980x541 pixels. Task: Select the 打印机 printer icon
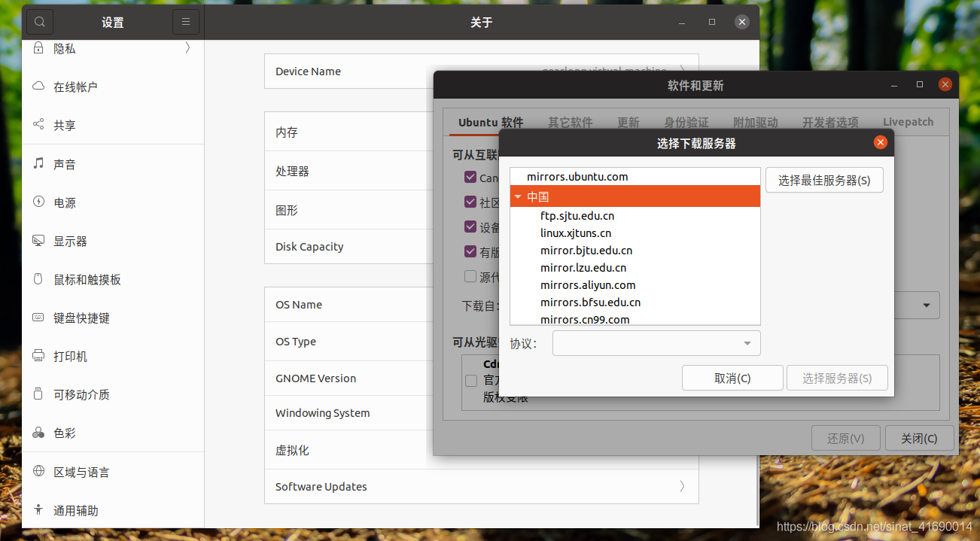pyautogui.click(x=38, y=356)
